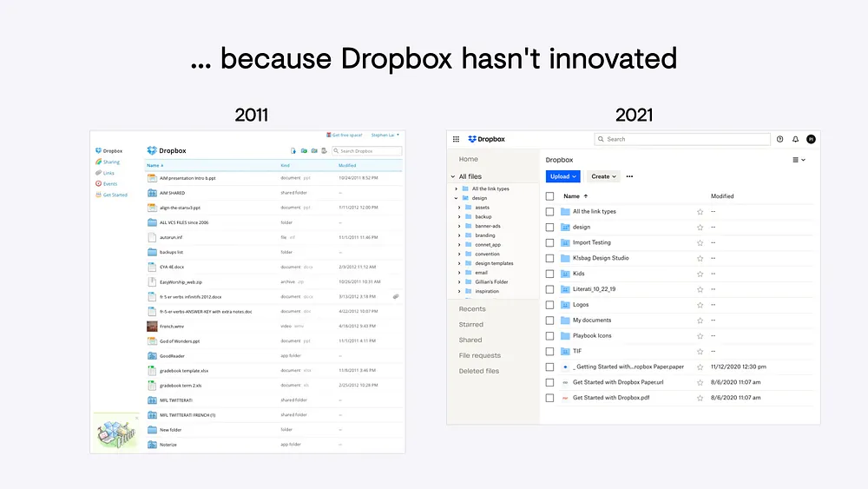Open the three-dot more actions menu
Screen dimensions: 868x489
[629, 176]
